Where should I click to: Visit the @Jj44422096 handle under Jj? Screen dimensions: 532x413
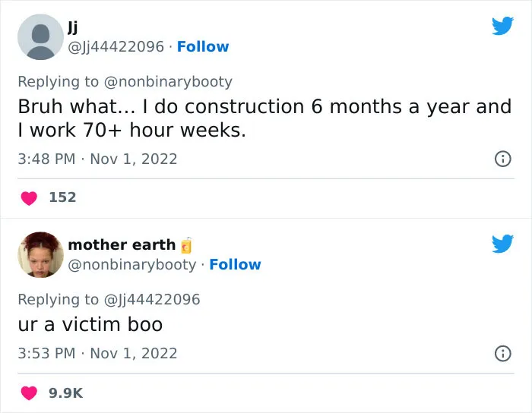coord(116,47)
